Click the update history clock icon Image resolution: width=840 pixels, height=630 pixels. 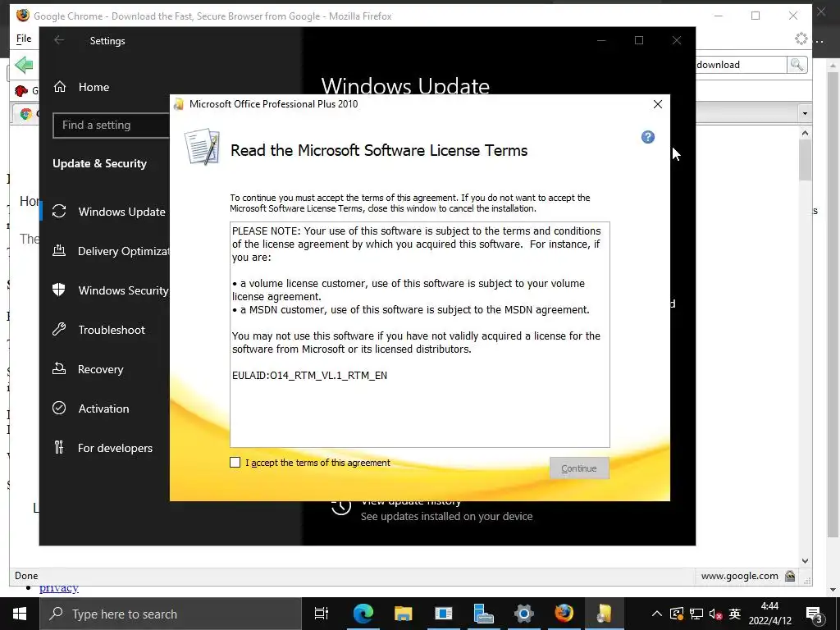[x=341, y=507]
